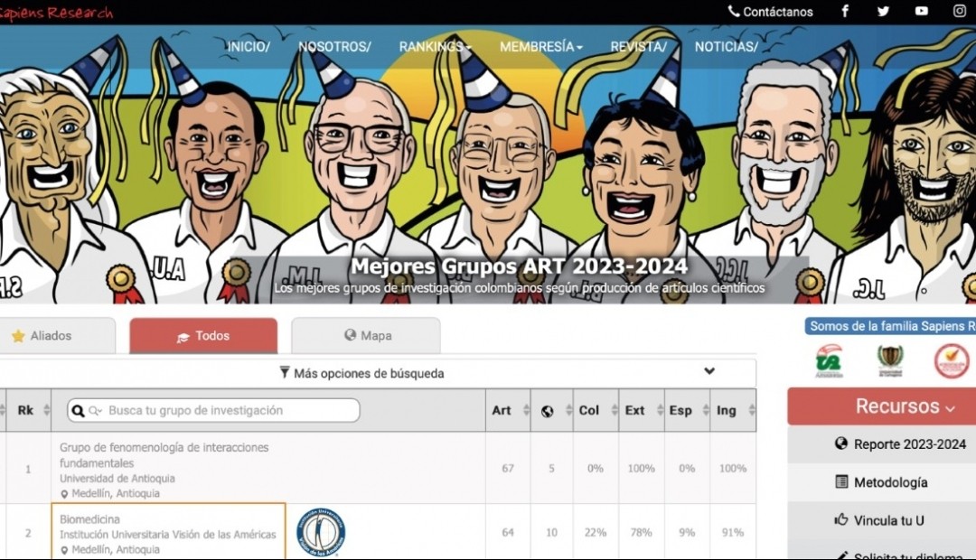Open the Facebook icon in top bar
976x560 pixels.
(845, 11)
